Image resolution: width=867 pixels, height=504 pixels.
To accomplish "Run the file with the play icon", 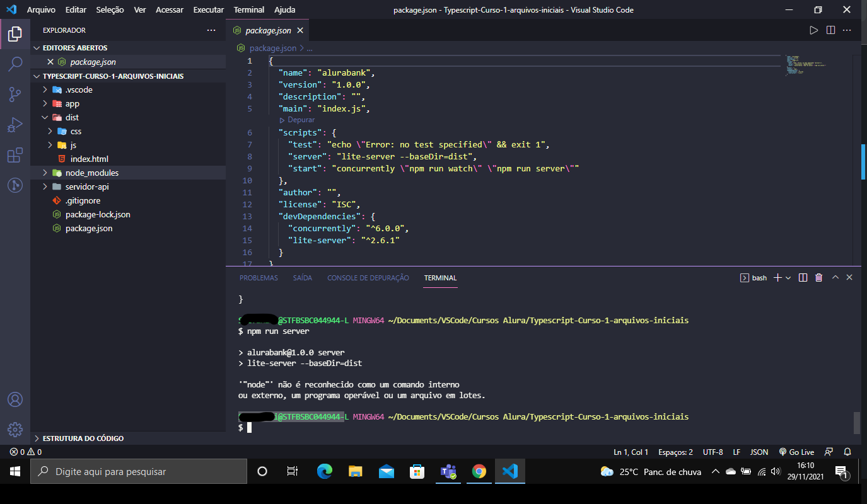I will (814, 30).
